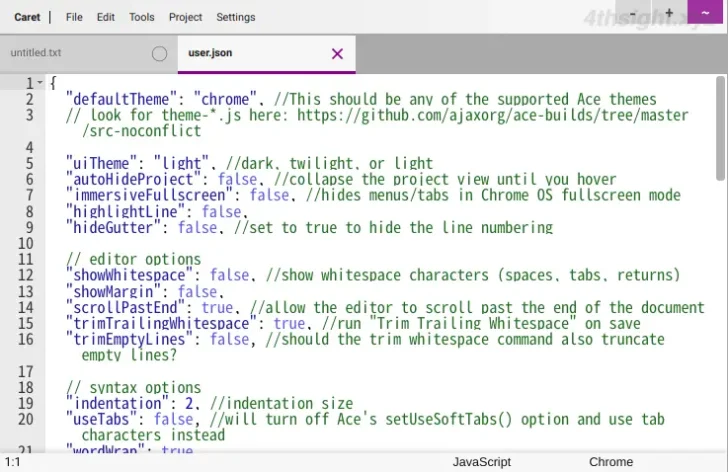This screenshot has height=472, width=728.
Task: Open the Settings menu
Action: click(235, 17)
